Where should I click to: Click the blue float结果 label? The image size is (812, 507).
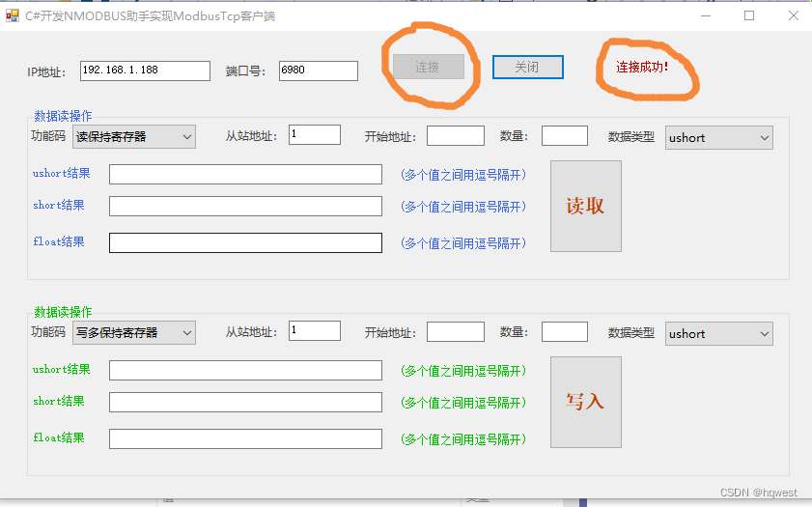(x=59, y=241)
